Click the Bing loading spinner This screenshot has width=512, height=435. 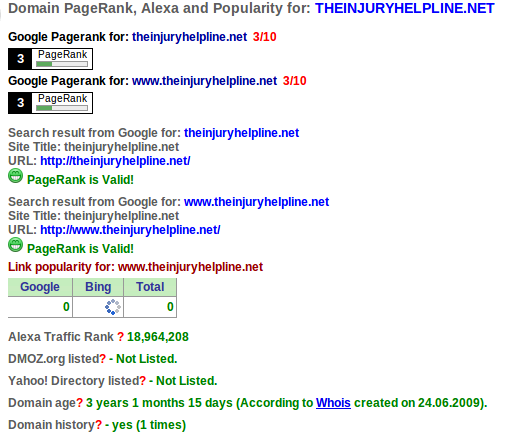(x=113, y=307)
